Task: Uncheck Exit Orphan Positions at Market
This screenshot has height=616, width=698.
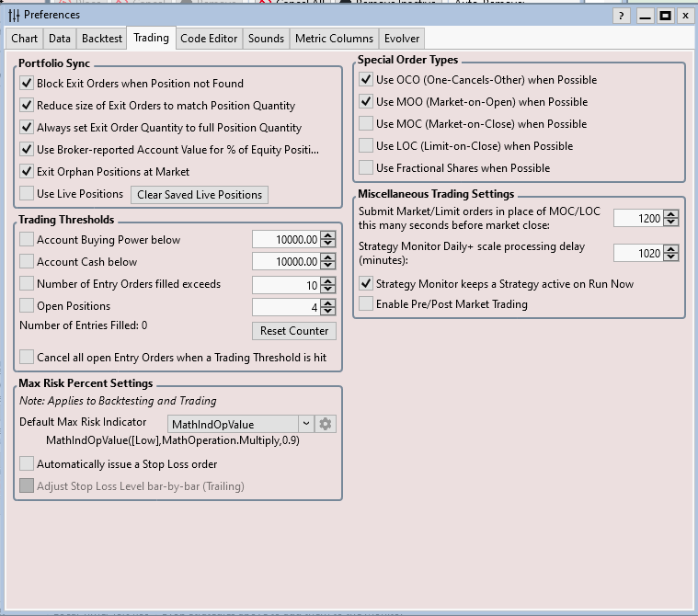Action: (x=27, y=172)
